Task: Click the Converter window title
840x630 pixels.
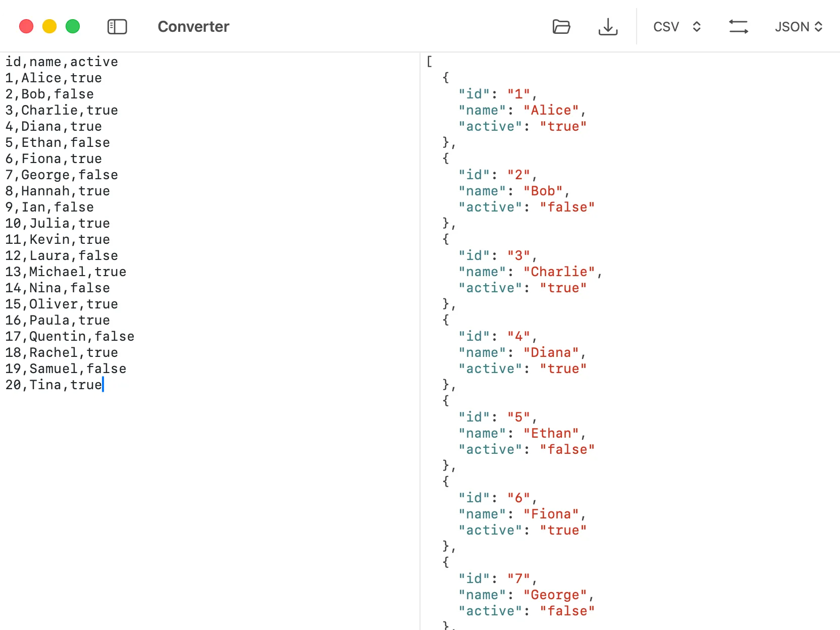Action: pos(193,27)
